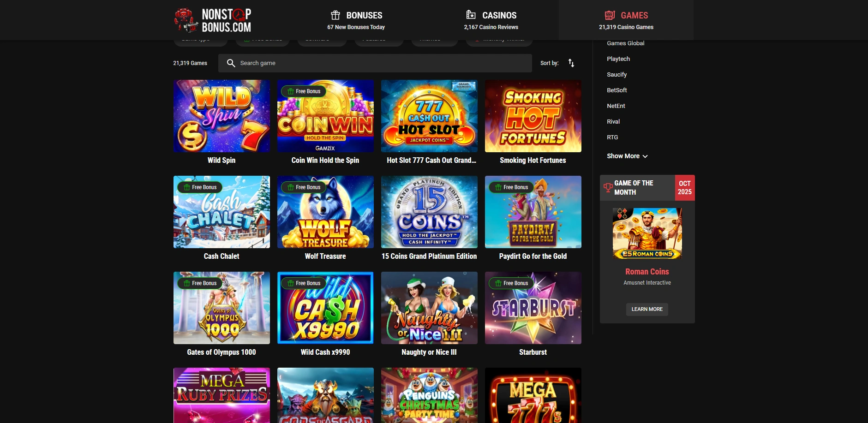Filter by NetEnt provider
This screenshot has height=423, width=868.
[x=616, y=106]
